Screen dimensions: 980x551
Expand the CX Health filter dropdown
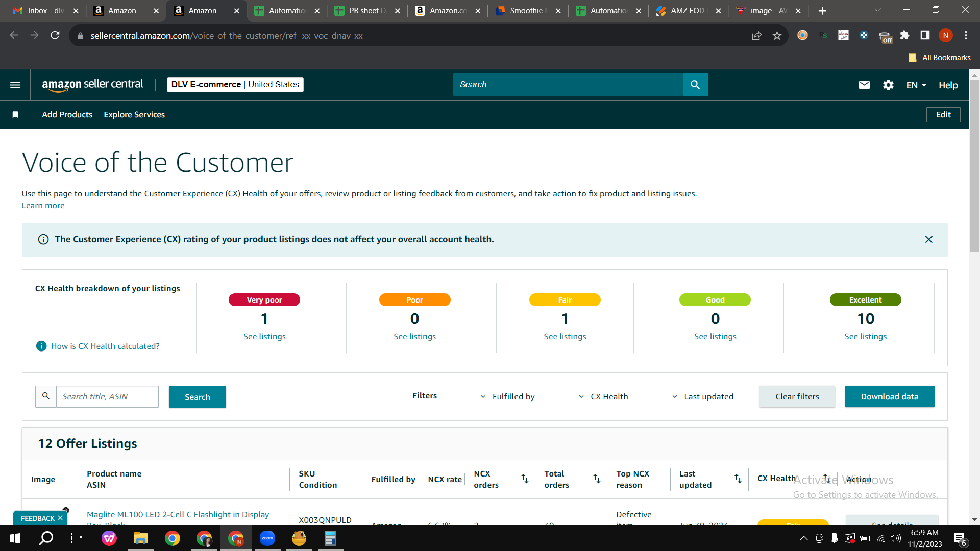(603, 396)
